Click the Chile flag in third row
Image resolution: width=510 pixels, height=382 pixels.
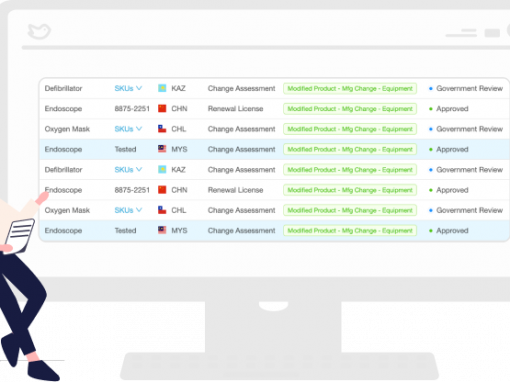162,129
